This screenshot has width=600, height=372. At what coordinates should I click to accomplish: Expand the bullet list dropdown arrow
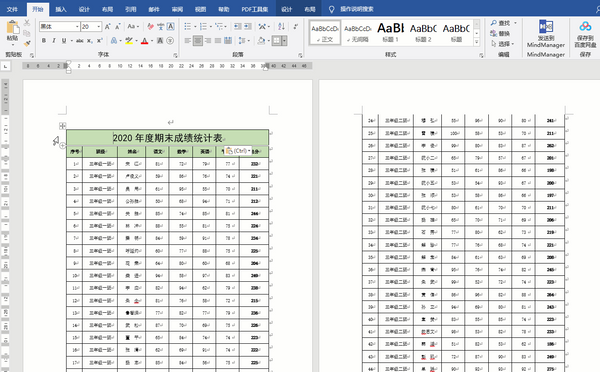point(195,26)
